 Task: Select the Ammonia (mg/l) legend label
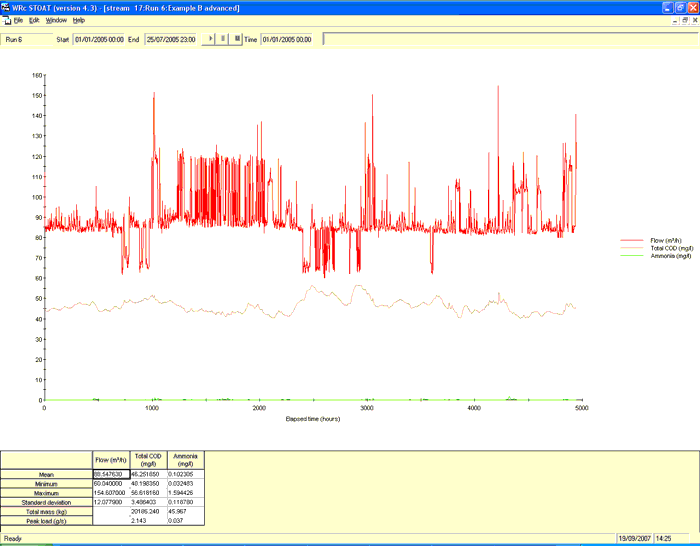tap(671, 256)
